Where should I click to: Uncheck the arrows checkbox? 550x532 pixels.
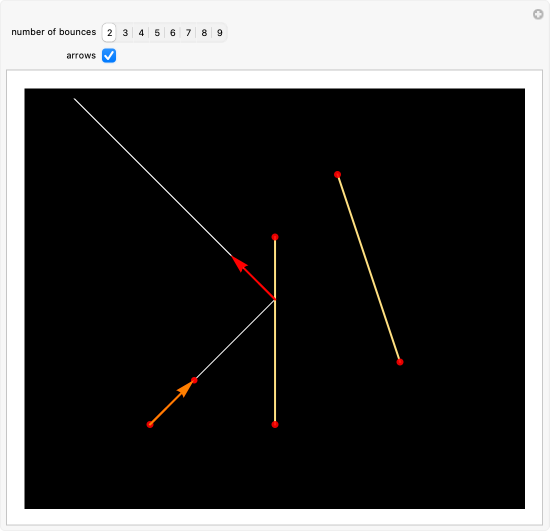tap(109, 55)
